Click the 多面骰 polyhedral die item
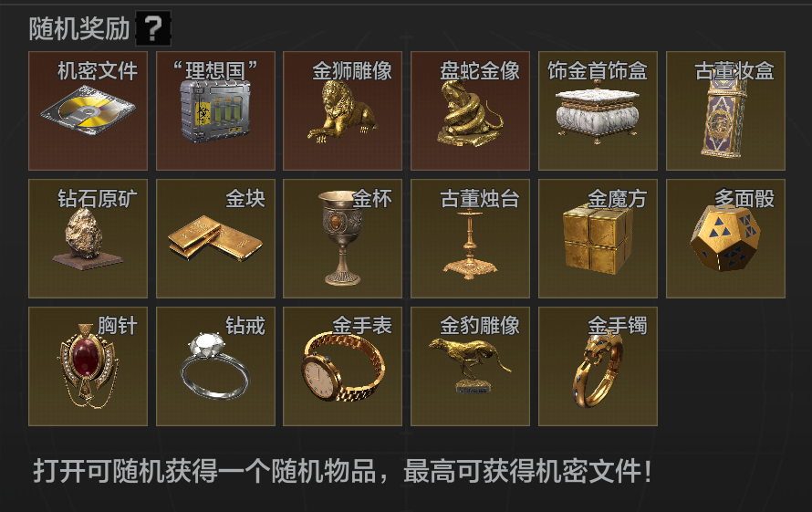 [x=725, y=238]
